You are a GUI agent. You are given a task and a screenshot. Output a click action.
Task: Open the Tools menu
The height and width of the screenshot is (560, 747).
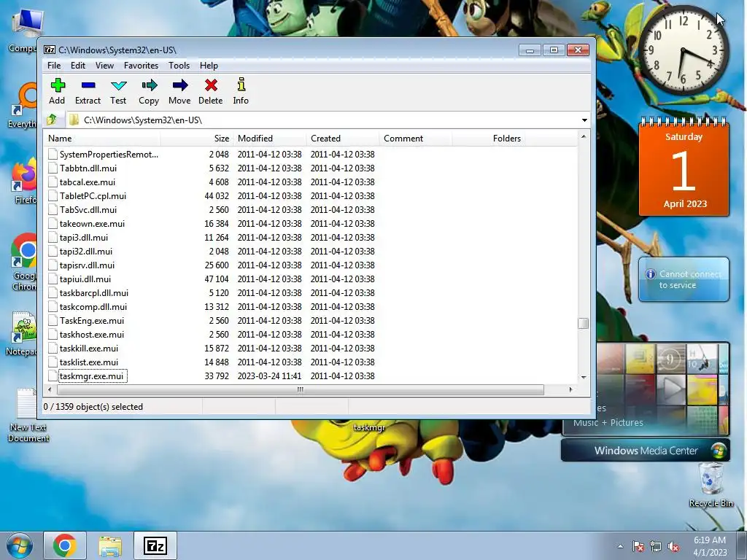(x=179, y=65)
